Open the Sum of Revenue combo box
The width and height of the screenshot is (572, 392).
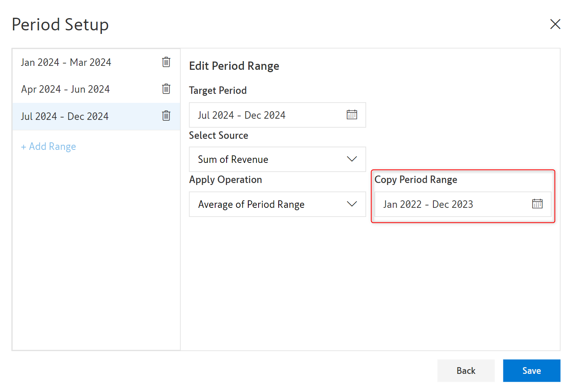tap(278, 159)
